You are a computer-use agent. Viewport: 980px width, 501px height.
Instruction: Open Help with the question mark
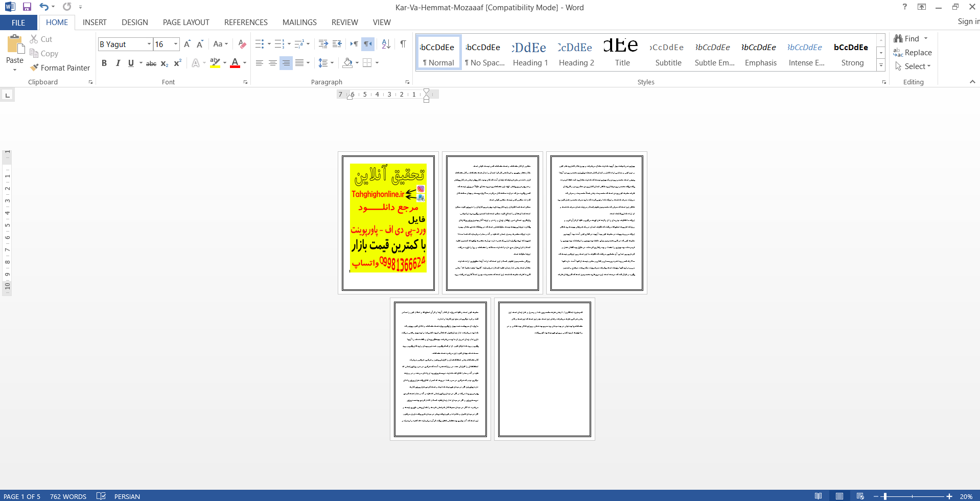point(905,7)
